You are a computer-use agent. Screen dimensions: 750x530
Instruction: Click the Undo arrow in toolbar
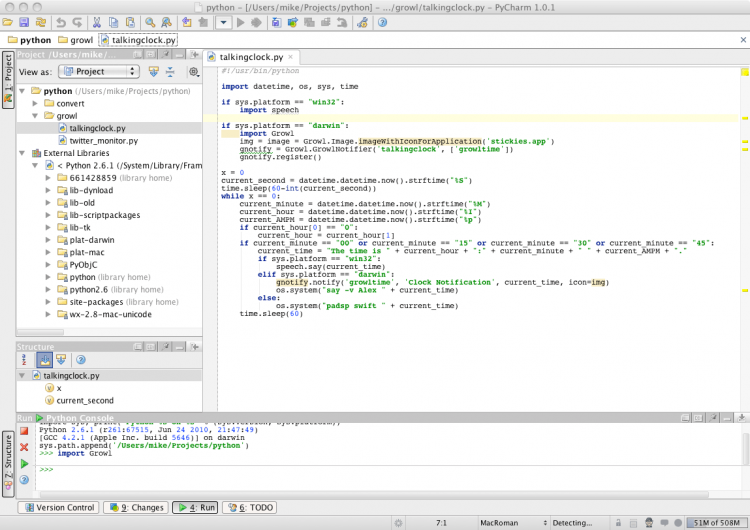click(x=62, y=22)
